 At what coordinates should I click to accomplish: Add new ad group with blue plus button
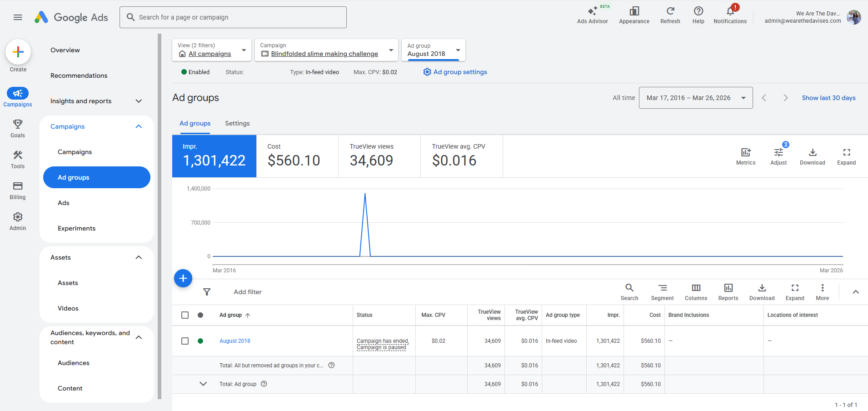(x=183, y=278)
